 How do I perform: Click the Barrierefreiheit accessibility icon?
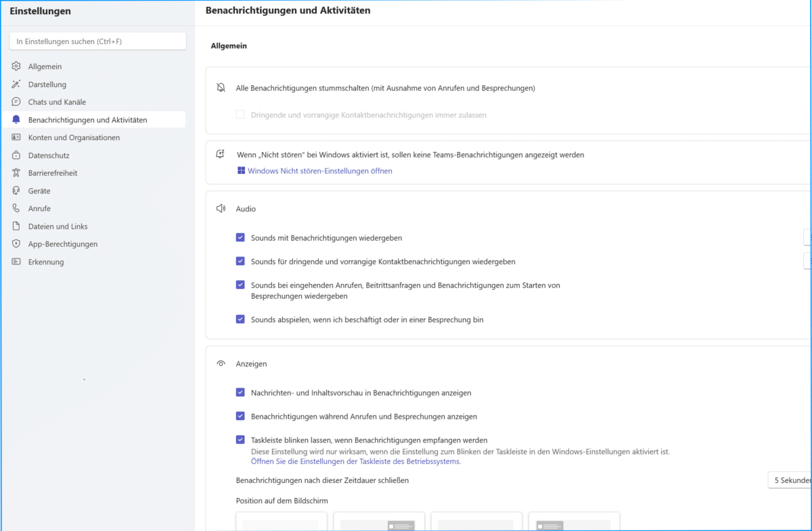click(x=16, y=173)
